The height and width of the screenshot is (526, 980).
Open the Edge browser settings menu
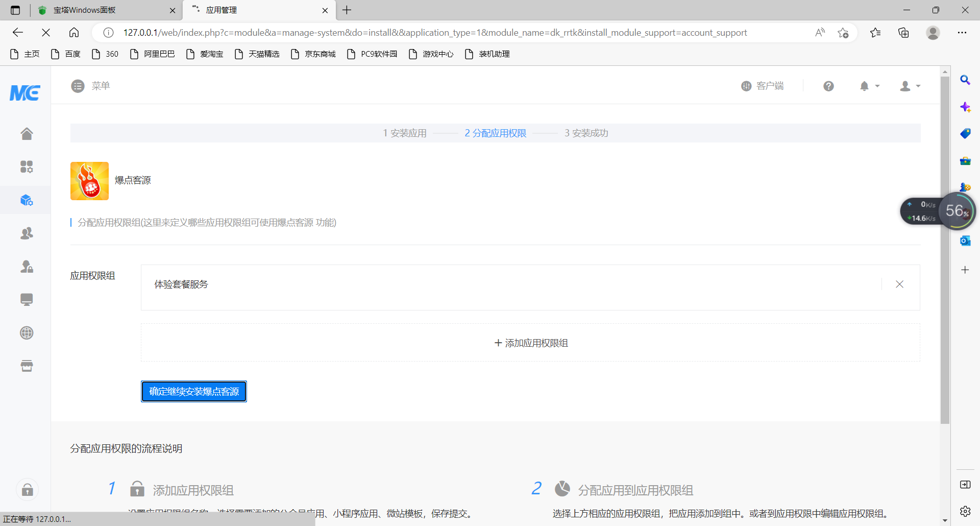962,32
